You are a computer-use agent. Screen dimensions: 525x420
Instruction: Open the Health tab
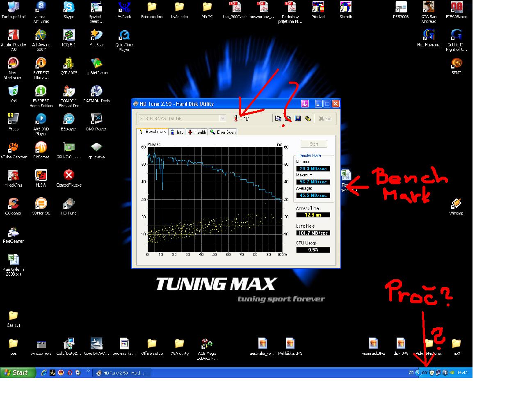pos(197,132)
